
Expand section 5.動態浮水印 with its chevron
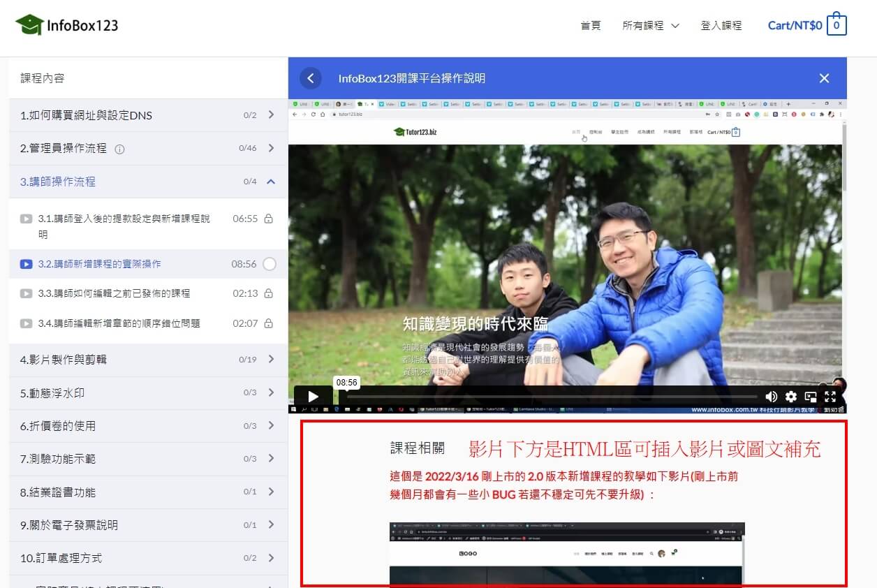pyautogui.click(x=271, y=392)
